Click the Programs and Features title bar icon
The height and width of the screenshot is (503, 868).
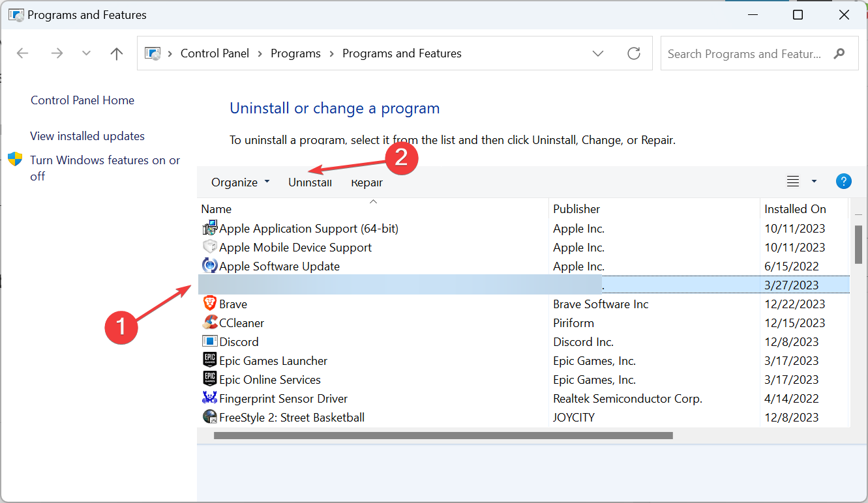click(x=16, y=15)
